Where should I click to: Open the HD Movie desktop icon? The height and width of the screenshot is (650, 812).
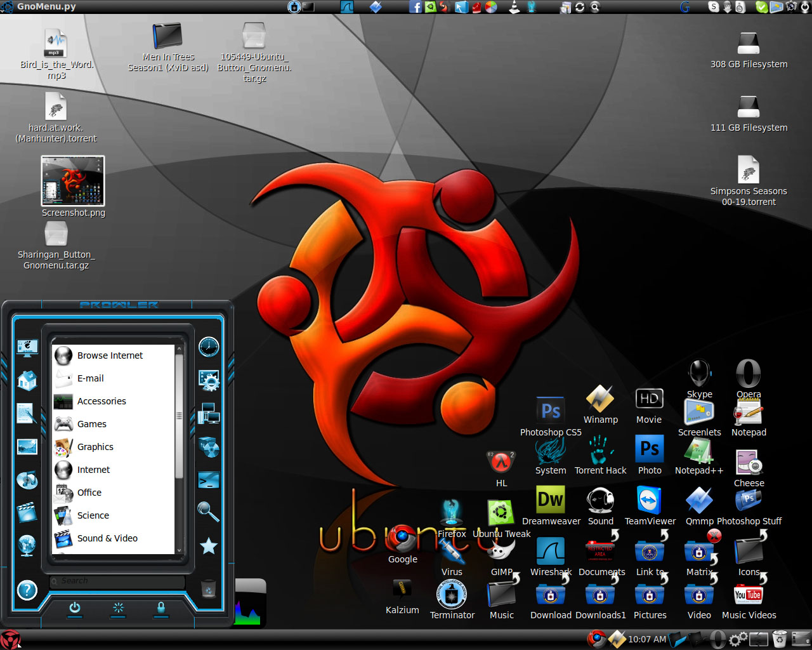click(x=649, y=405)
